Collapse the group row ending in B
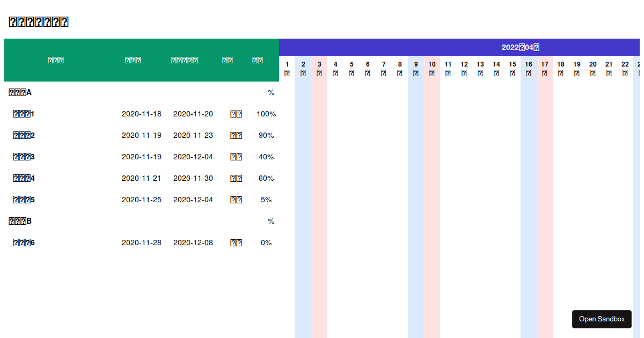Image resolution: width=644 pixels, height=338 pixels. (20, 221)
